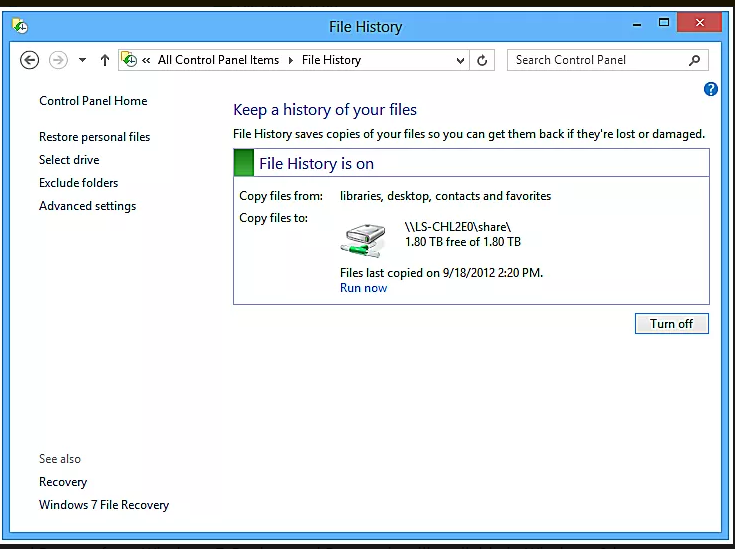This screenshot has height=549, width=735.
Task: Focus the Search Control Panel field
Action: 608,60
